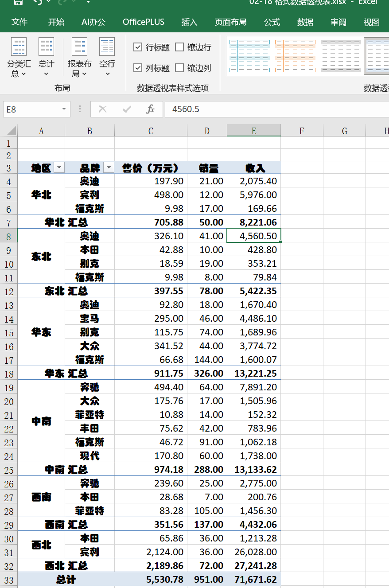Select cell with value 7,891.20
The image size is (389, 588).
tap(254, 387)
